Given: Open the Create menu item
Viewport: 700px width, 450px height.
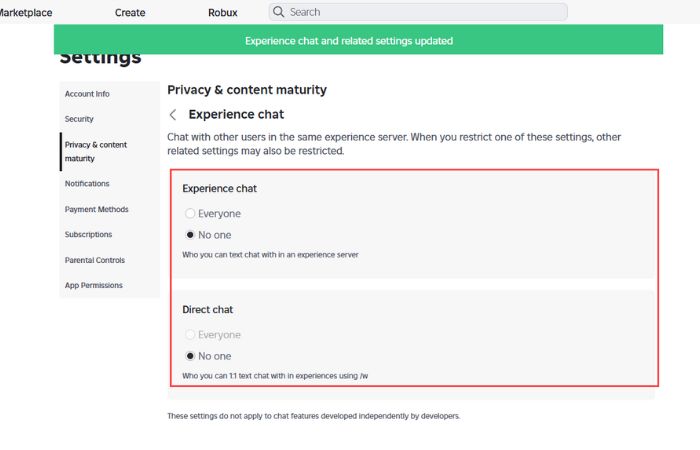Looking at the screenshot, I should coord(130,12).
